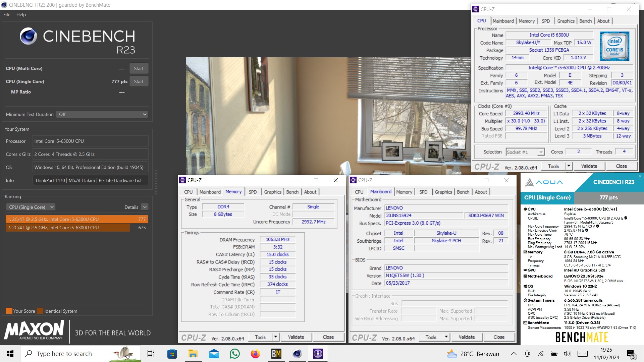
Task: Open Task View in the taskbar
Action: coord(151,354)
